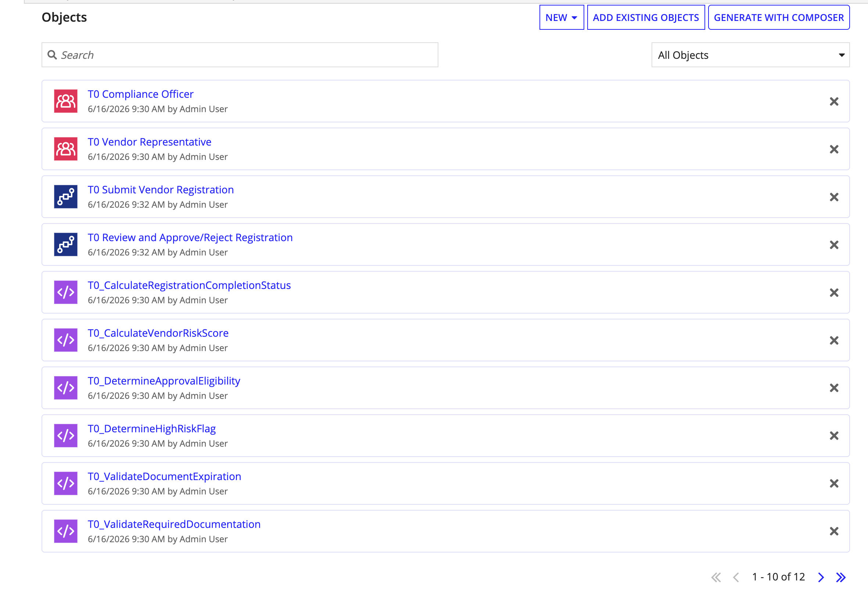Go to the next page of objects

coord(821,577)
